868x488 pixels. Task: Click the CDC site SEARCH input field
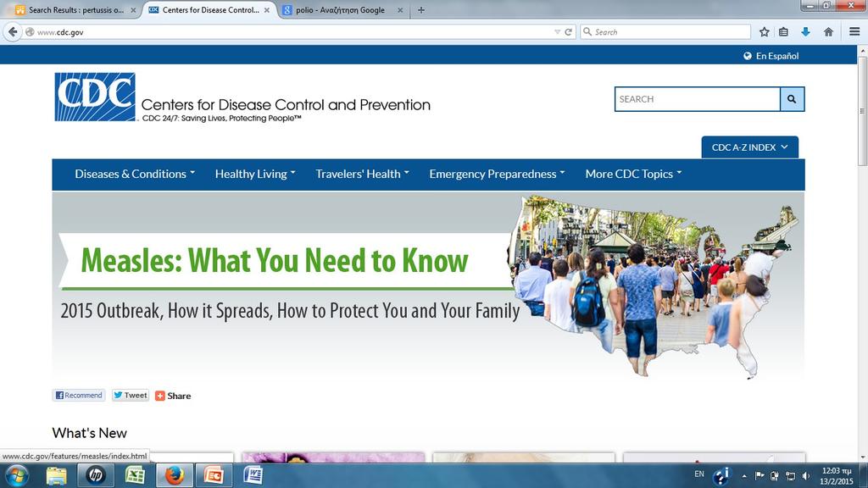pos(698,99)
